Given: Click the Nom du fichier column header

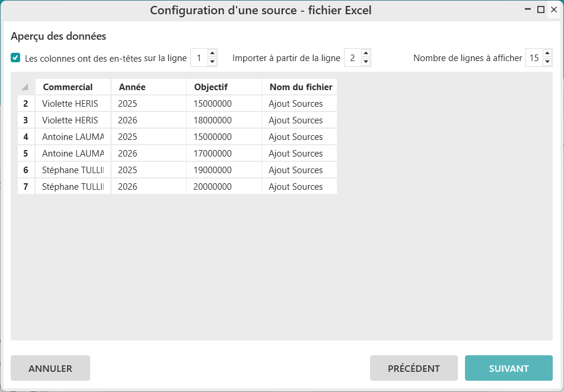Looking at the screenshot, I should click(299, 87).
